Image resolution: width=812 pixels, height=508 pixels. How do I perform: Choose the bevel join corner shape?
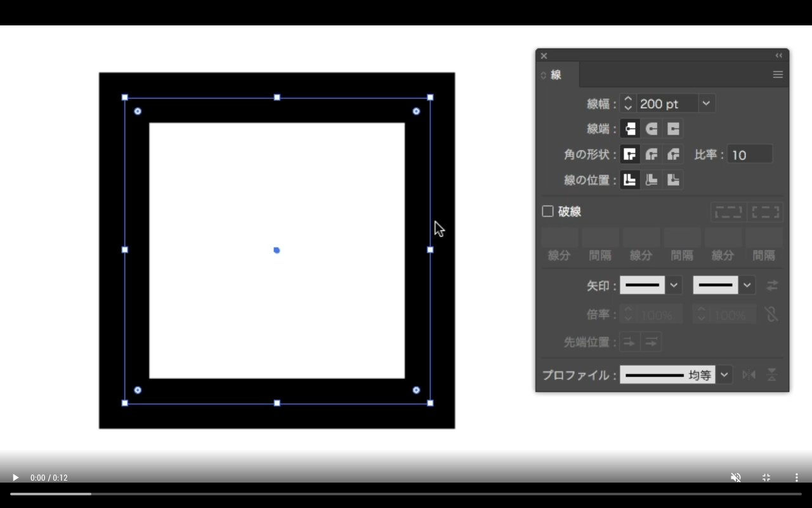click(x=673, y=154)
